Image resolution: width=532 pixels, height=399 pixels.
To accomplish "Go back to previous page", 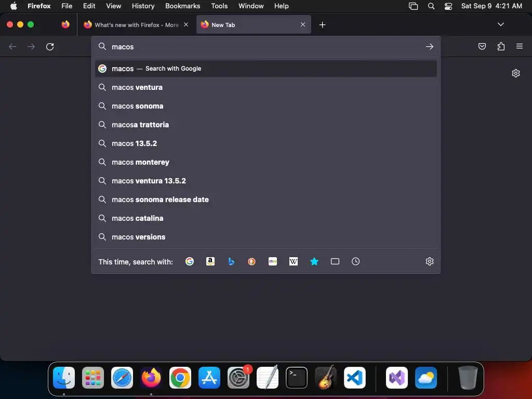I will 12,46.
